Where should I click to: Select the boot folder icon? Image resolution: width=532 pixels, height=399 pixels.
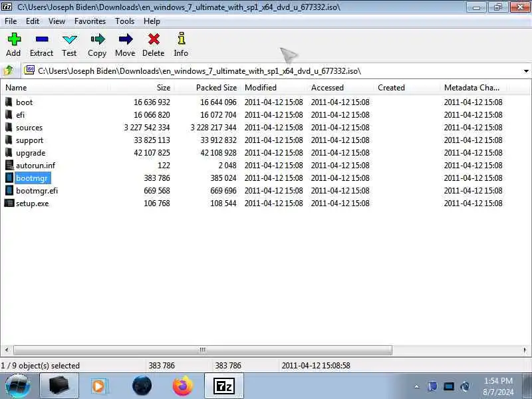point(9,102)
